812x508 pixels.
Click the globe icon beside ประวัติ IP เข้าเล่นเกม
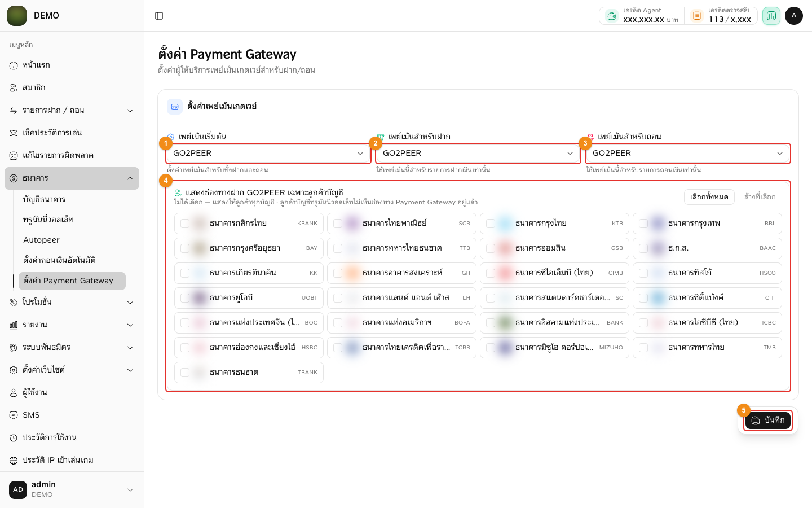[14, 461]
